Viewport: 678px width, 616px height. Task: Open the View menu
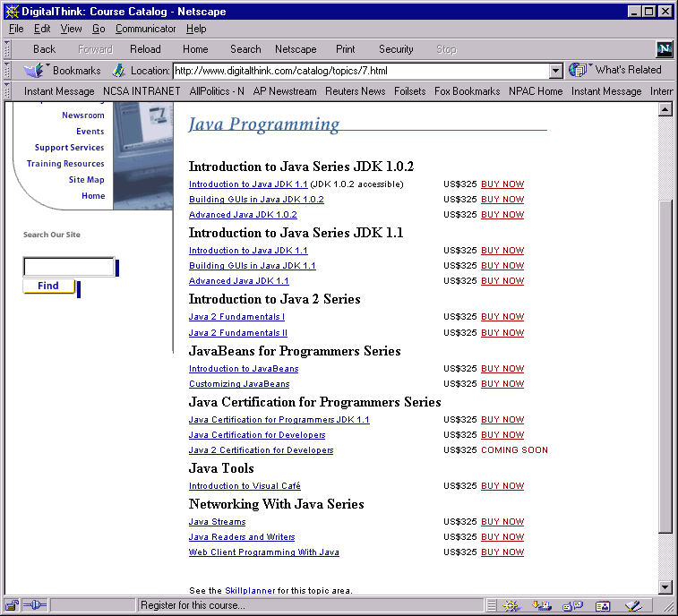[71, 29]
